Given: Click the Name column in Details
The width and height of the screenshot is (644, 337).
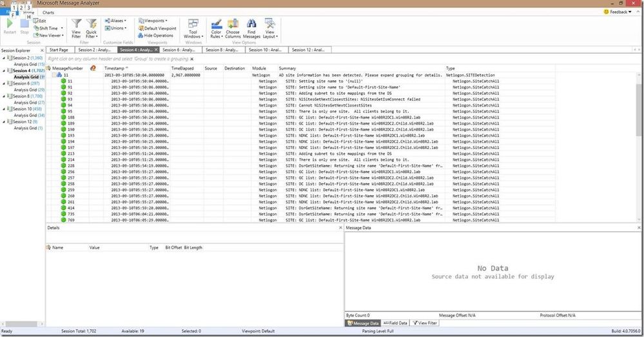Looking at the screenshot, I should 58,248.
